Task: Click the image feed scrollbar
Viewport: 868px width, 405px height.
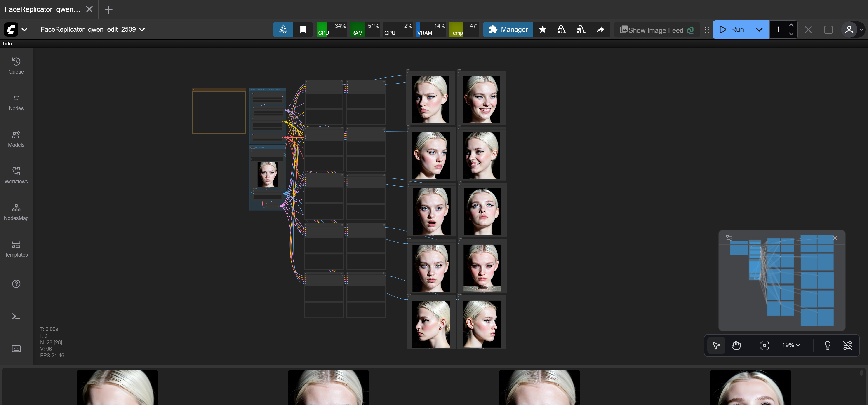Action: click(861, 373)
